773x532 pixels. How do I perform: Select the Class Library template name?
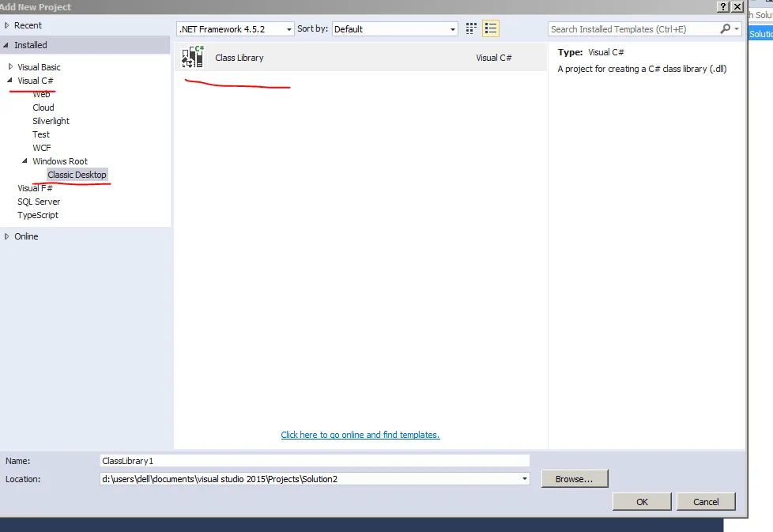[x=239, y=58]
